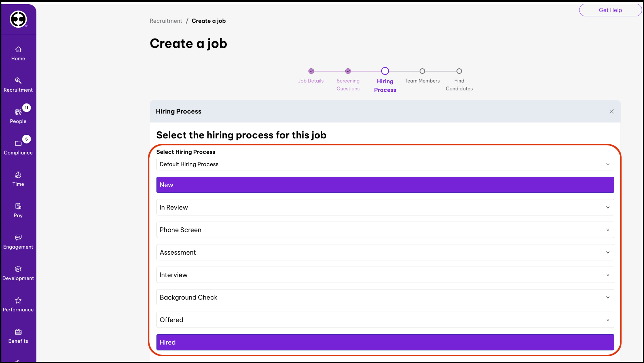Open the Compliance folder icon
This screenshot has height=363, width=644.
pos(18,144)
